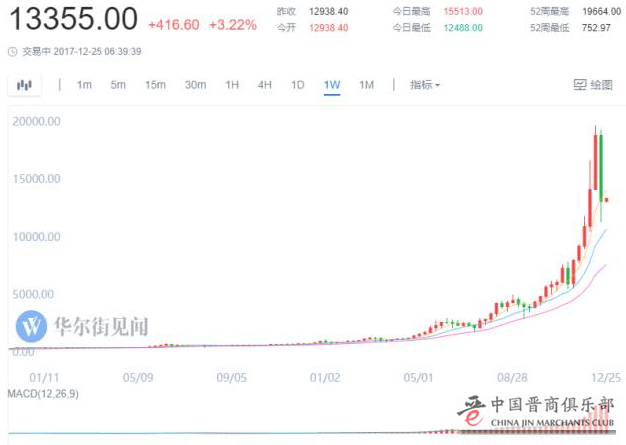The image size is (626, 445).
Task: Click the drawing tool icon (绘图)
Action: click(592, 85)
